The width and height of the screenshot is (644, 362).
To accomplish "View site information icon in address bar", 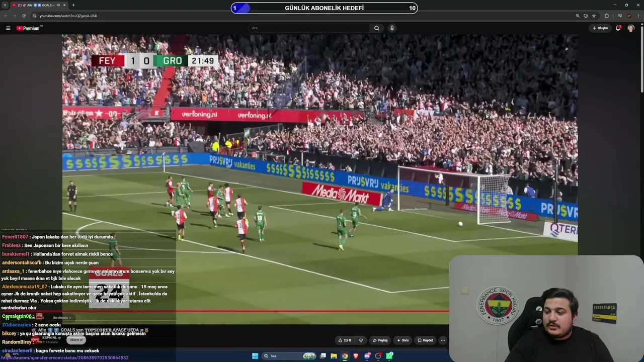I will pyautogui.click(x=35, y=16).
